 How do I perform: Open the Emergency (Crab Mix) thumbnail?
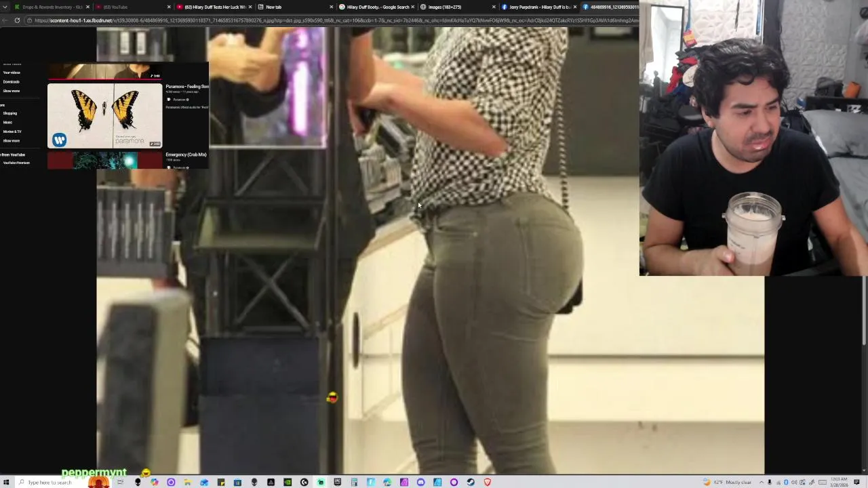[105, 161]
